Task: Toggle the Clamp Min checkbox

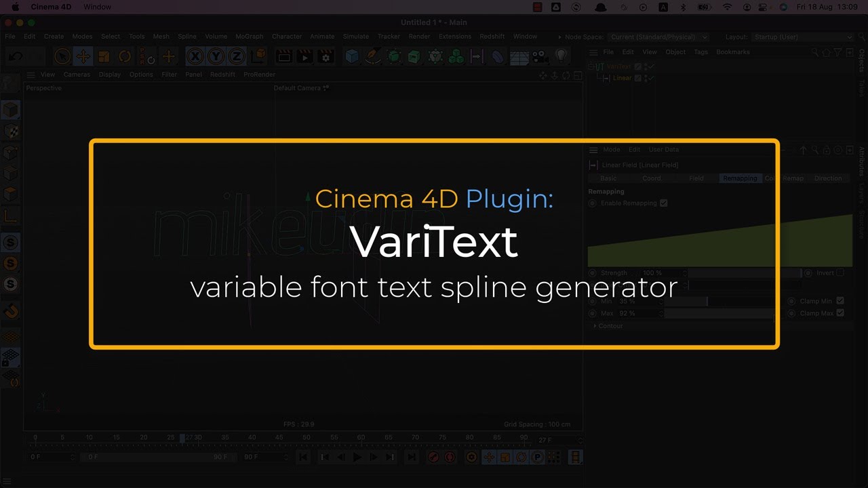Action: click(840, 301)
